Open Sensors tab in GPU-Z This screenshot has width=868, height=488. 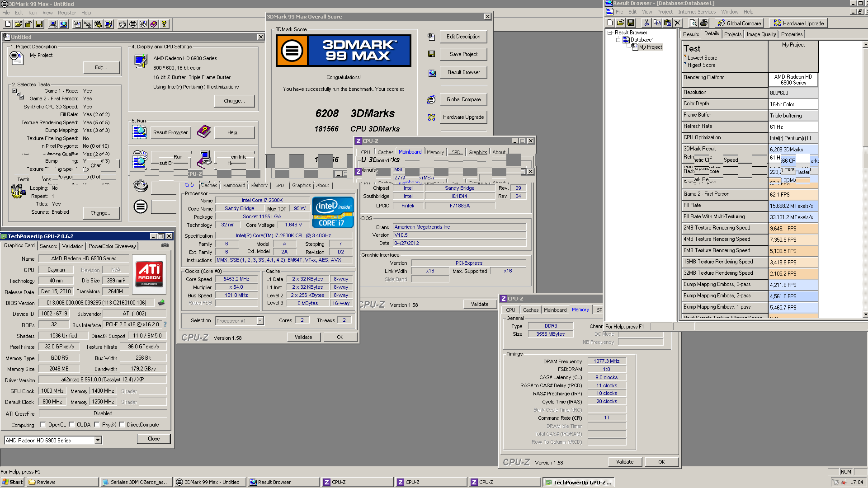coord(48,246)
